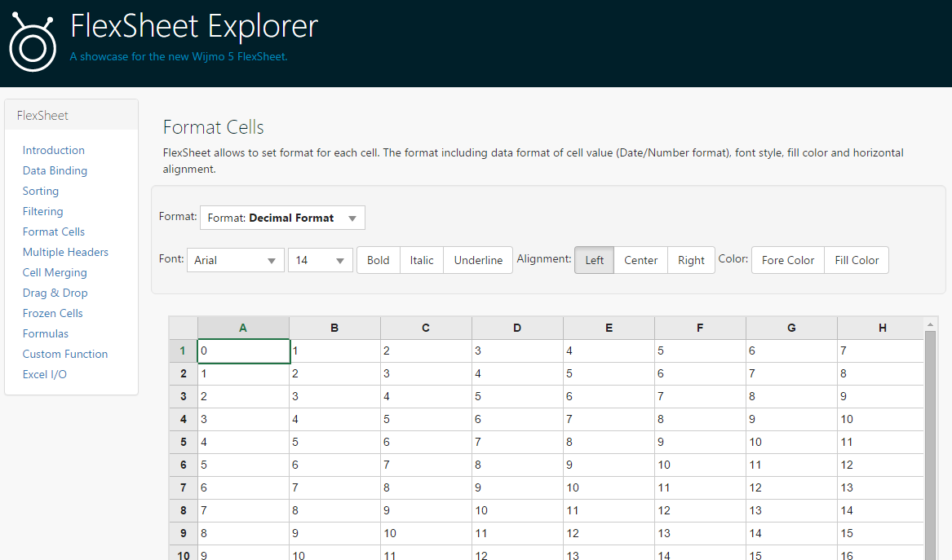Click the scrollbar up arrow of grid
The image size is (952, 560).
click(930, 324)
